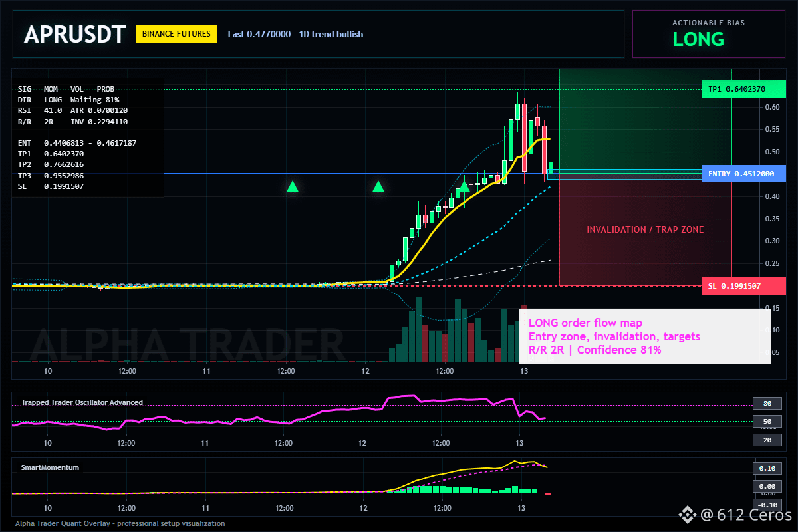Click the 50 level tag on oscillator

(x=767, y=422)
